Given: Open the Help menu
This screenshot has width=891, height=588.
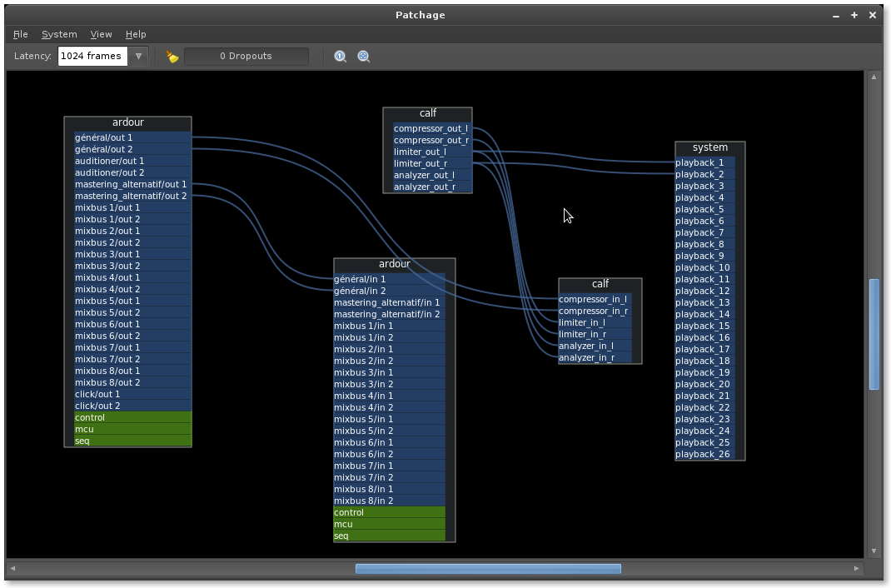Looking at the screenshot, I should tap(136, 34).
